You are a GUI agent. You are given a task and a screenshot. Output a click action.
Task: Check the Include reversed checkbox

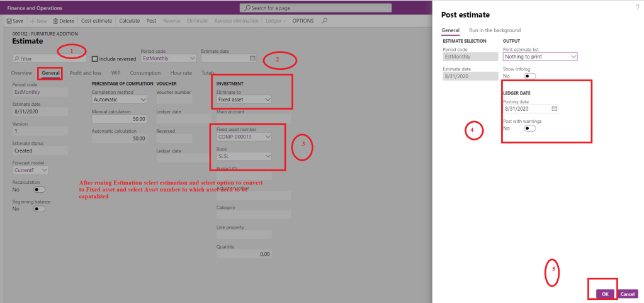(95, 59)
